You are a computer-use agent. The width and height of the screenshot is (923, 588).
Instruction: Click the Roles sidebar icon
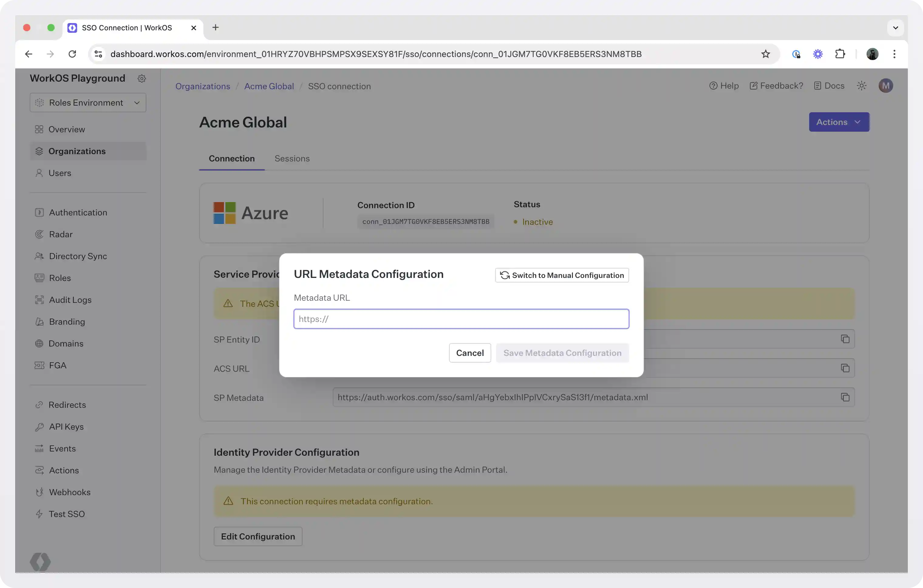[x=39, y=278]
